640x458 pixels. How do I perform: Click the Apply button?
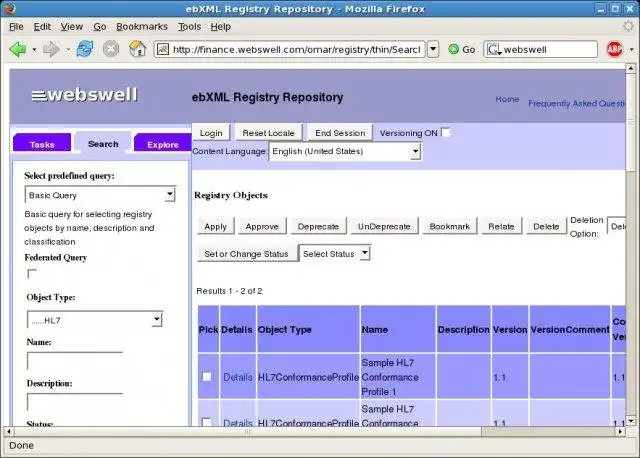(216, 227)
